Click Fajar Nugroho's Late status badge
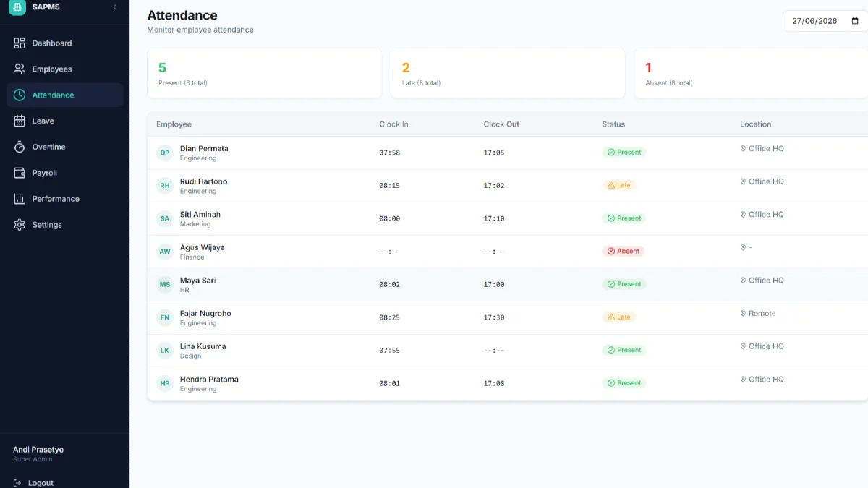The image size is (868, 488). (x=619, y=317)
